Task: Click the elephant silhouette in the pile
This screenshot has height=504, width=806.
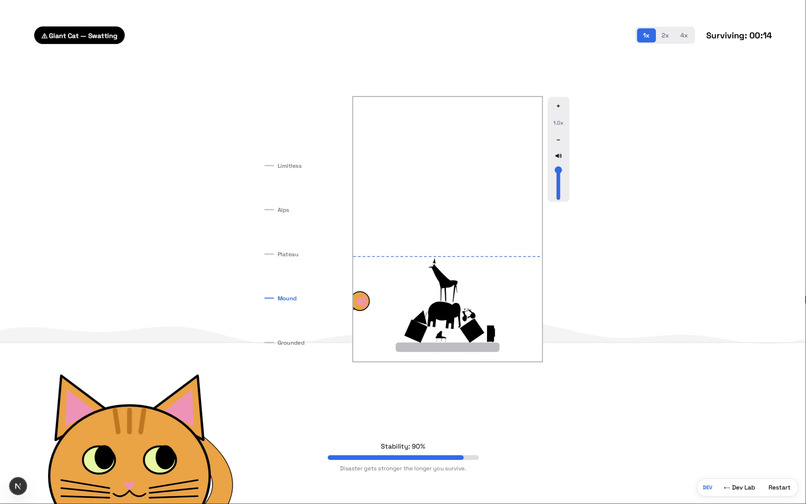Action: click(444, 314)
